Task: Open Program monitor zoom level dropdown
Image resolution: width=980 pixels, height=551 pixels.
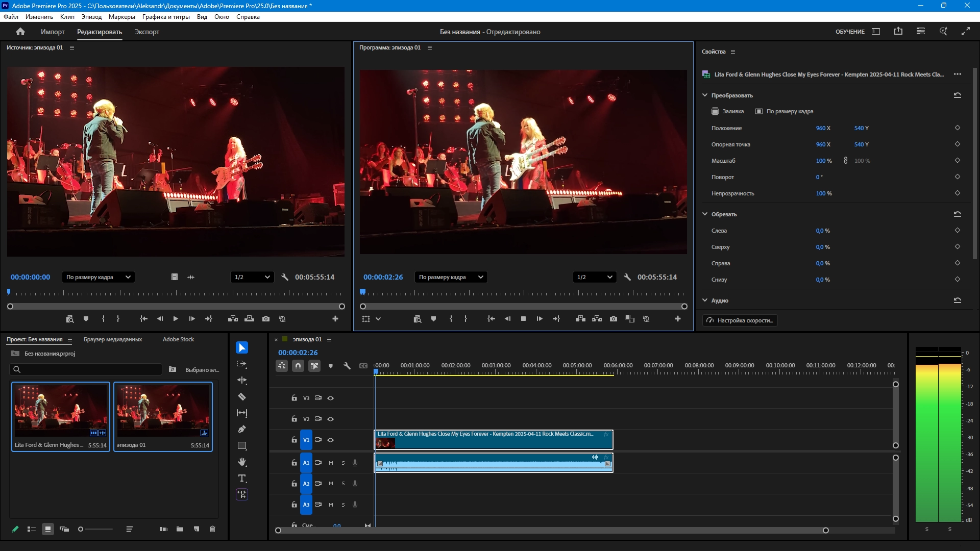Action: [x=451, y=277]
